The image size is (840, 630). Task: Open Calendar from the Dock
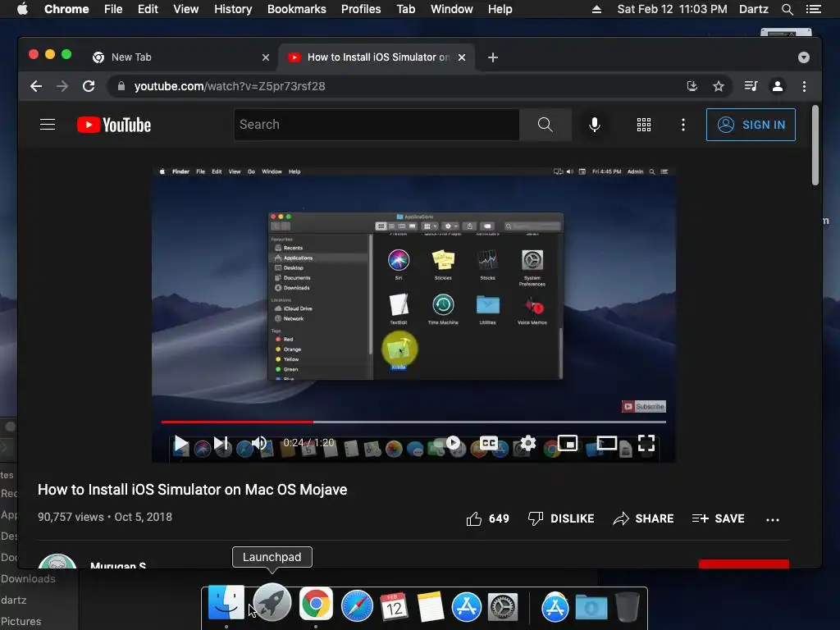tap(394, 606)
